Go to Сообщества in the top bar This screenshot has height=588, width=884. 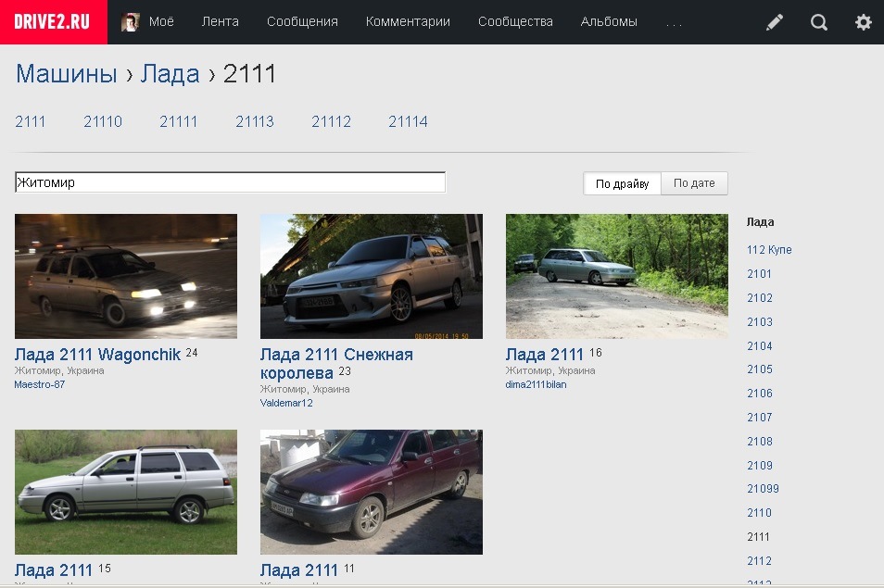[x=515, y=22]
